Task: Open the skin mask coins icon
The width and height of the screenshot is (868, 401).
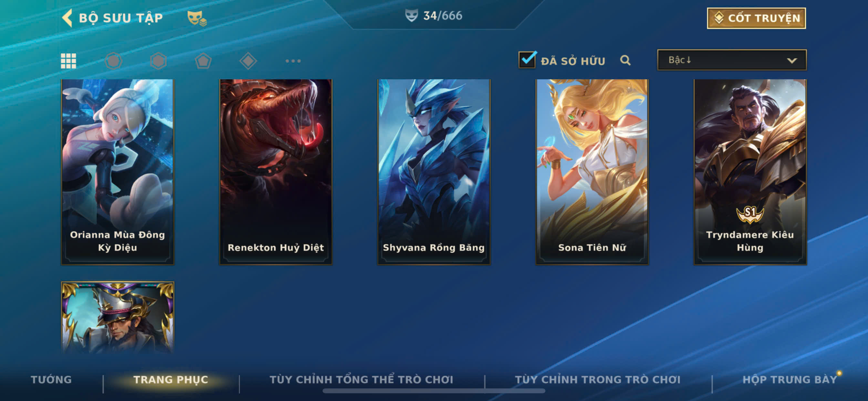Action: coord(197,18)
